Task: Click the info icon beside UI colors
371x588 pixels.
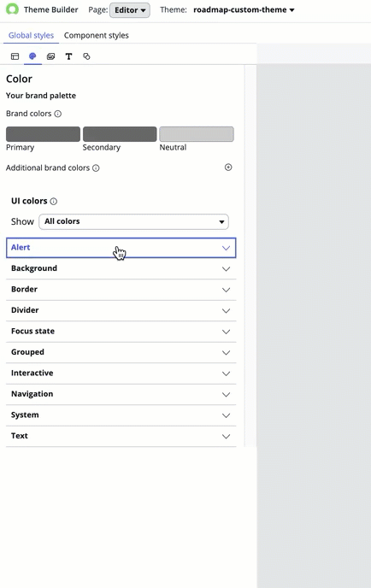Action: click(x=54, y=202)
